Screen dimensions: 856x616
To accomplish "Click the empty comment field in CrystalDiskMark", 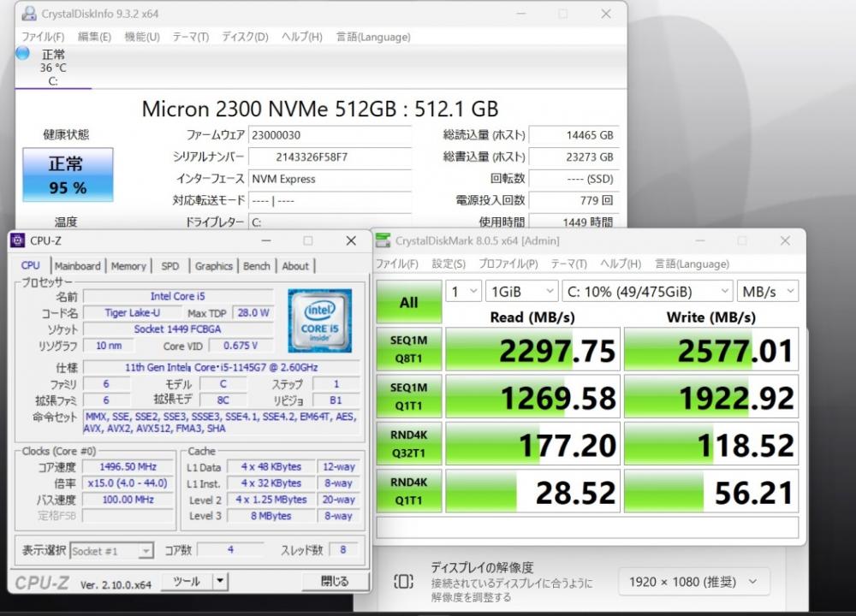I will click(587, 527).
